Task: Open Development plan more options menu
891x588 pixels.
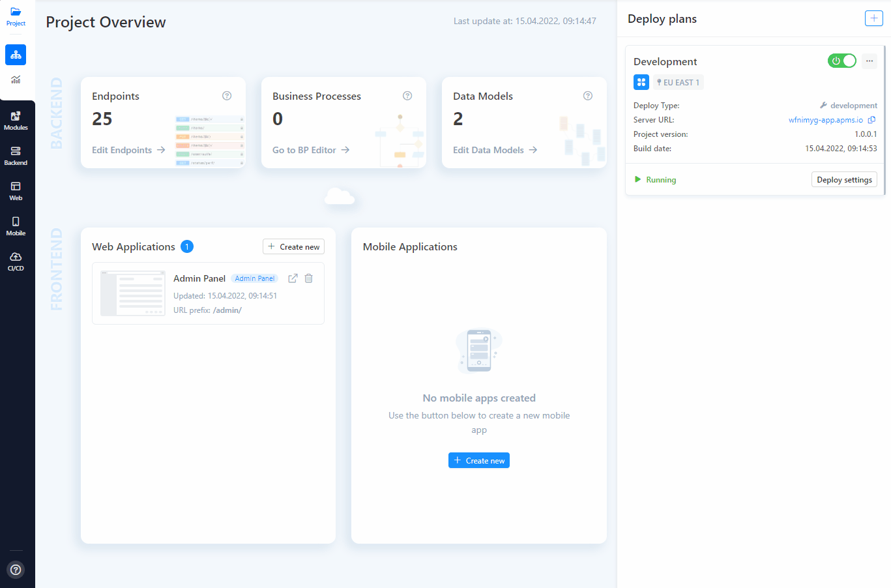Action: (x=869, y=61)
